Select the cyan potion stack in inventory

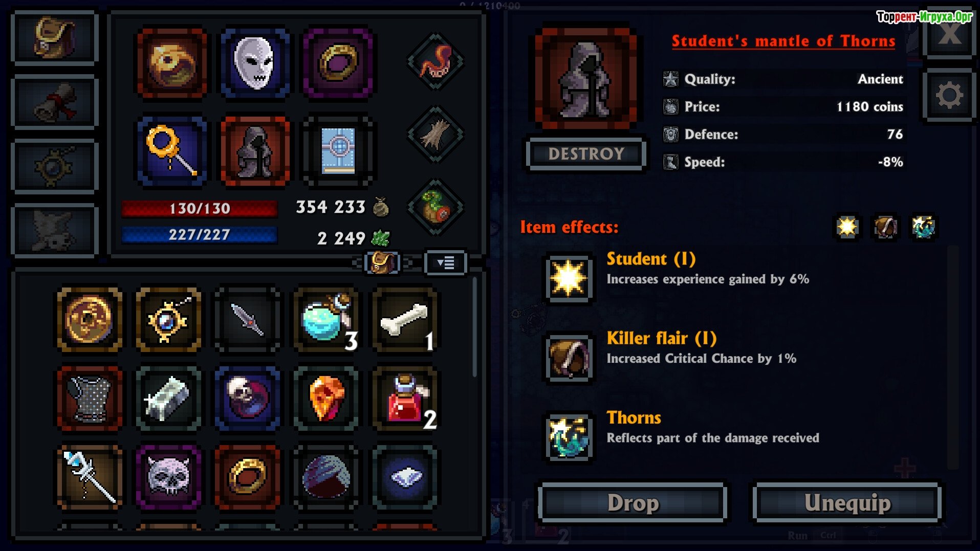326,320
